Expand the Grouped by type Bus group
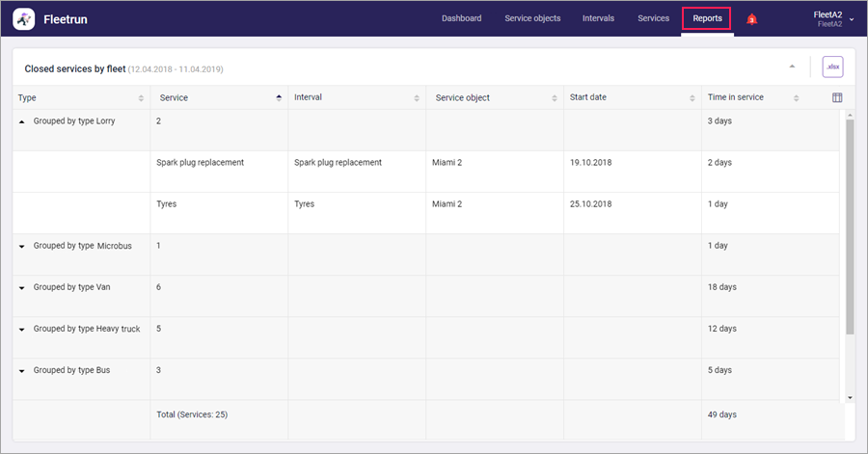This screenshot has height=454, width=868. [21, 371]
